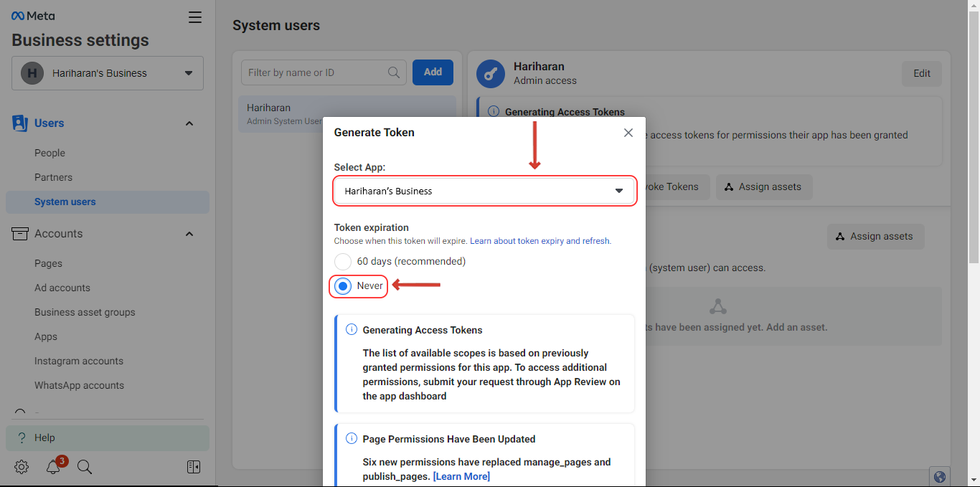
Task: Click the blue Add button
Action: 433,72
